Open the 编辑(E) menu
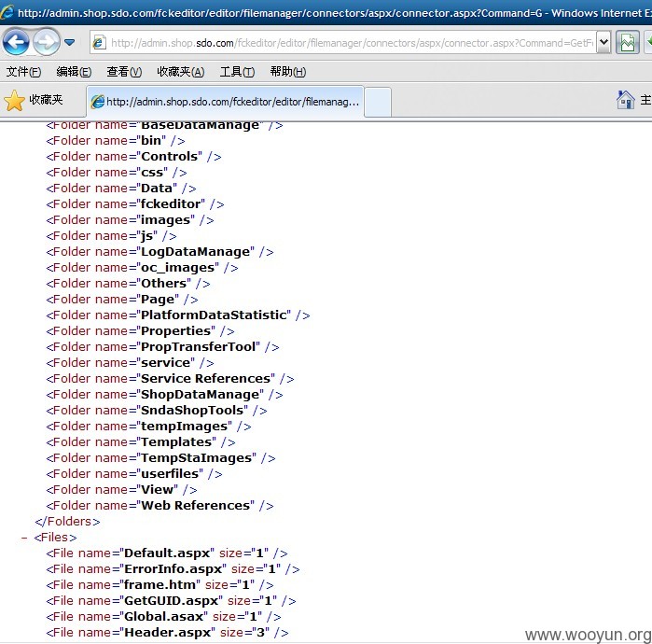The height and width of the screenshot is (644, 652). tap(74, 72)
